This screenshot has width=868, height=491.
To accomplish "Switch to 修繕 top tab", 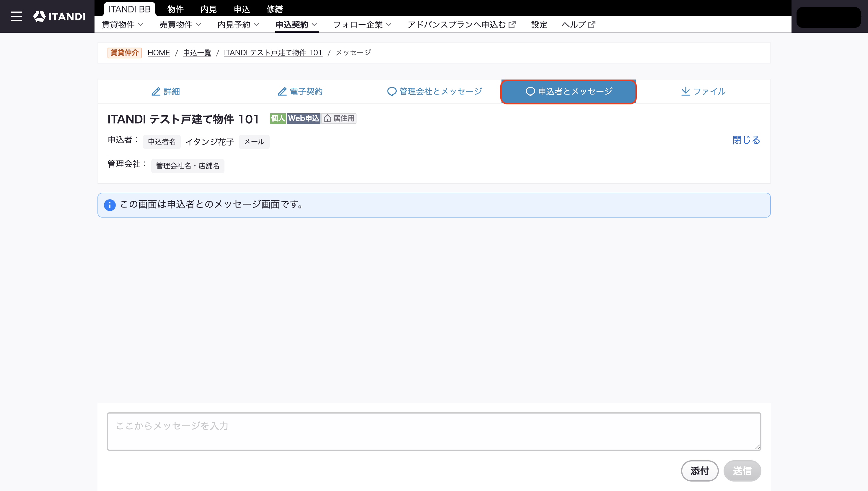I will tap(275, 9).
